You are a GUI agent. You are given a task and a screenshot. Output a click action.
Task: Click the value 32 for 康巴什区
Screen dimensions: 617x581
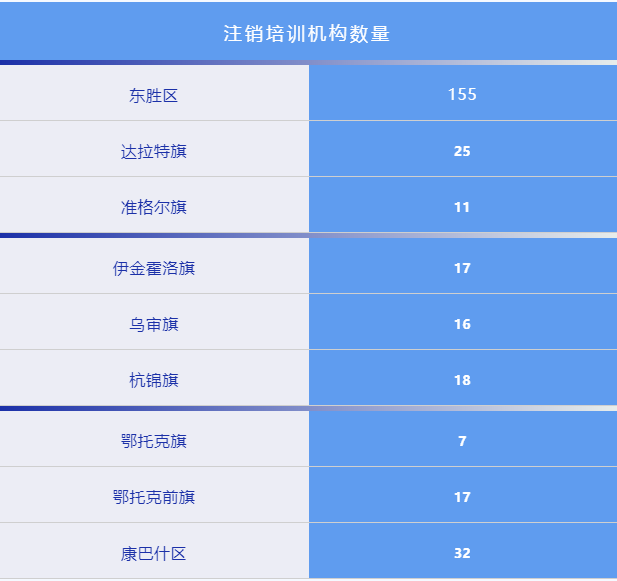point(462,554)
